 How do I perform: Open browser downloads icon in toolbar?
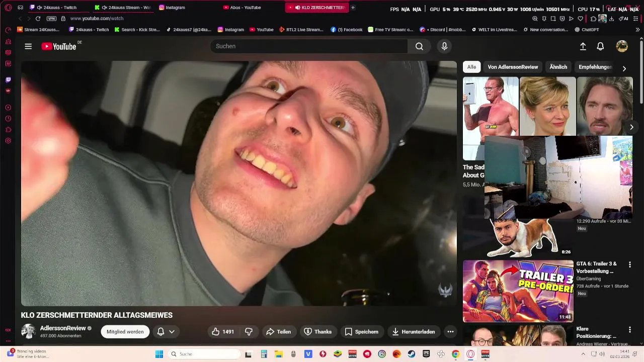(611, 19)
